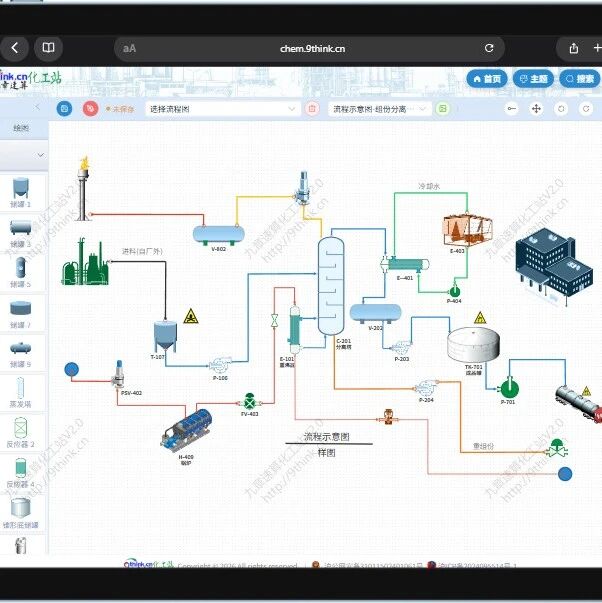Select the 储罐 3 horizontal tank shape

coord(20,233)
